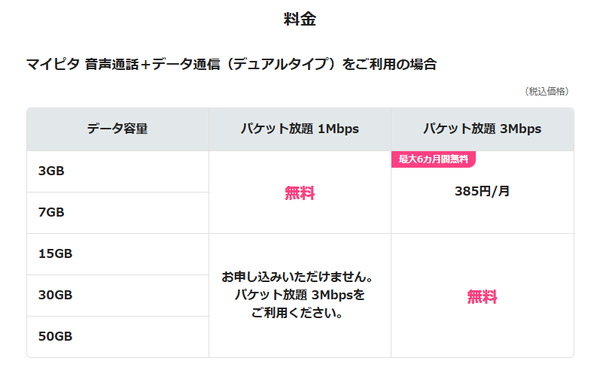Click the パケット放題 3Mbpsを notice line
This screenshot has height=370, width=600.
click(300, 295)
